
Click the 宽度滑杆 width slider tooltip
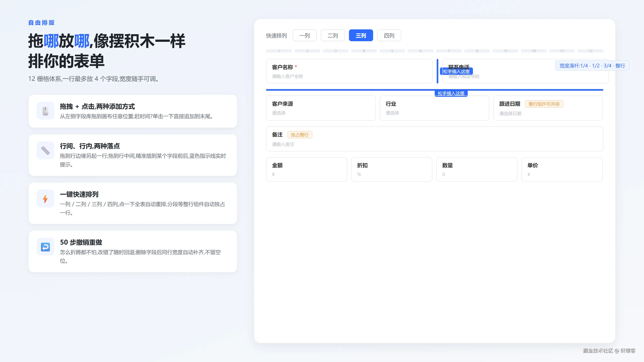click(x=592, y=66)
